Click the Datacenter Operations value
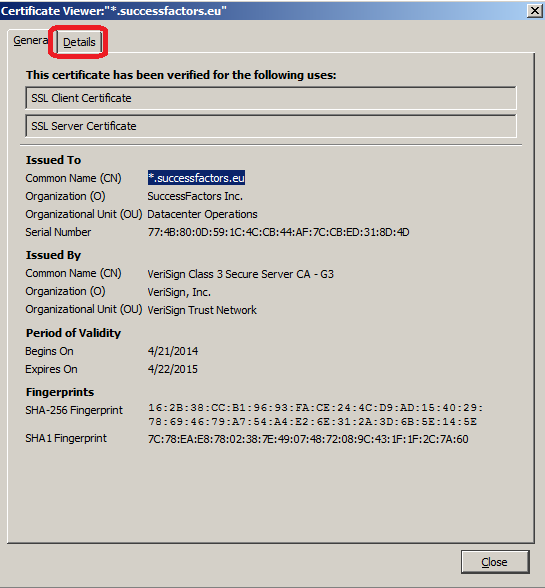 pos(202,214)
